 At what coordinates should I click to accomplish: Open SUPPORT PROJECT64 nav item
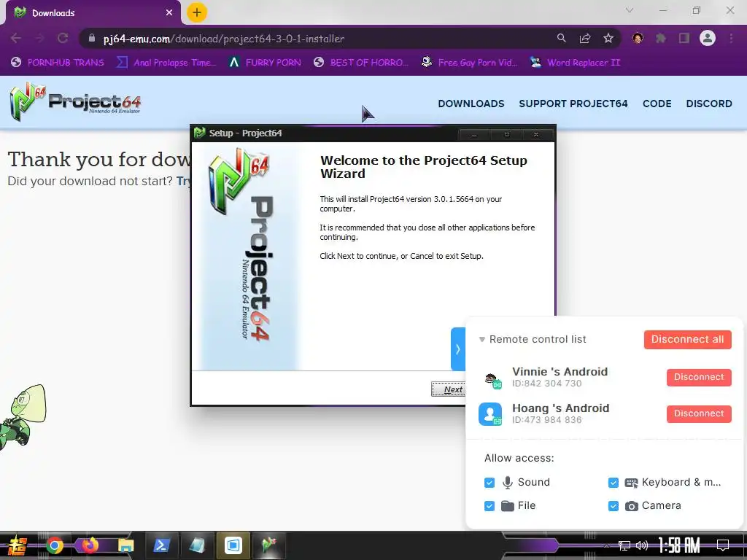(x=573, y=104)
